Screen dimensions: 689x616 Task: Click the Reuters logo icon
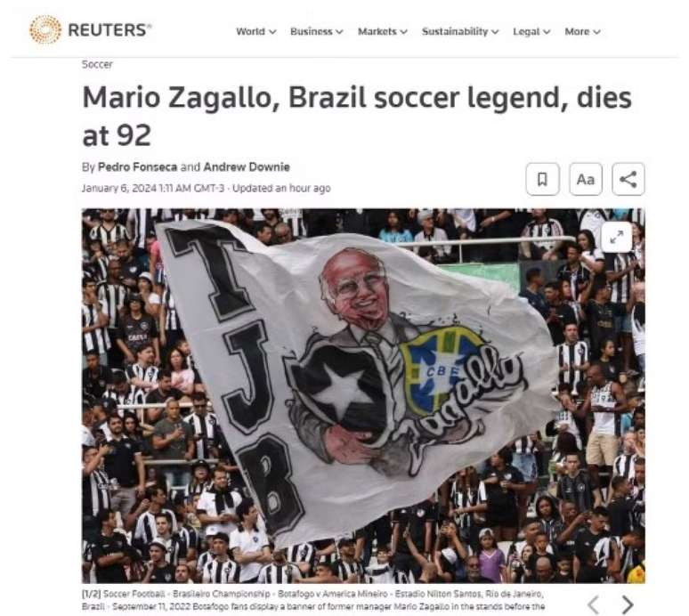[45, 30]
